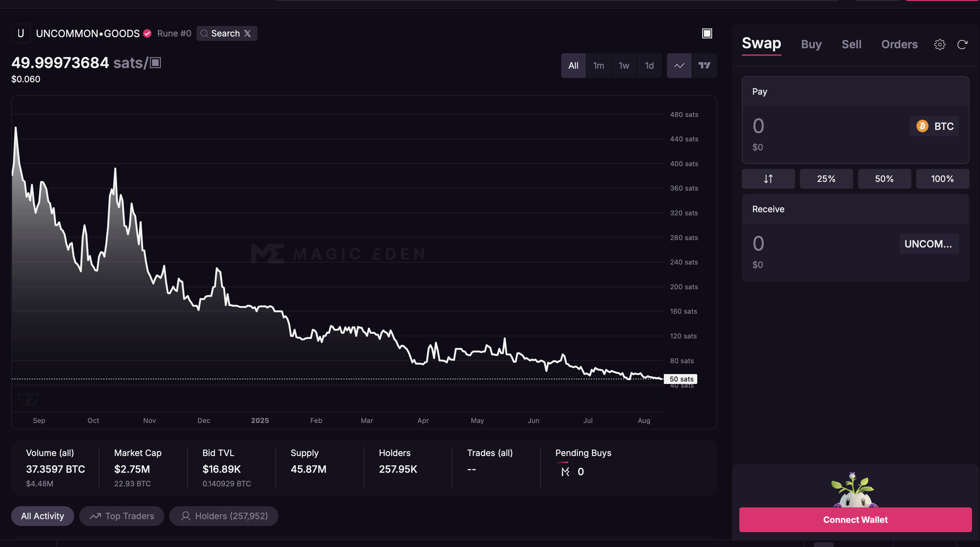This screenshot has height=547, width=980.
Task: Select the All time range
Action: click(573, 65)
